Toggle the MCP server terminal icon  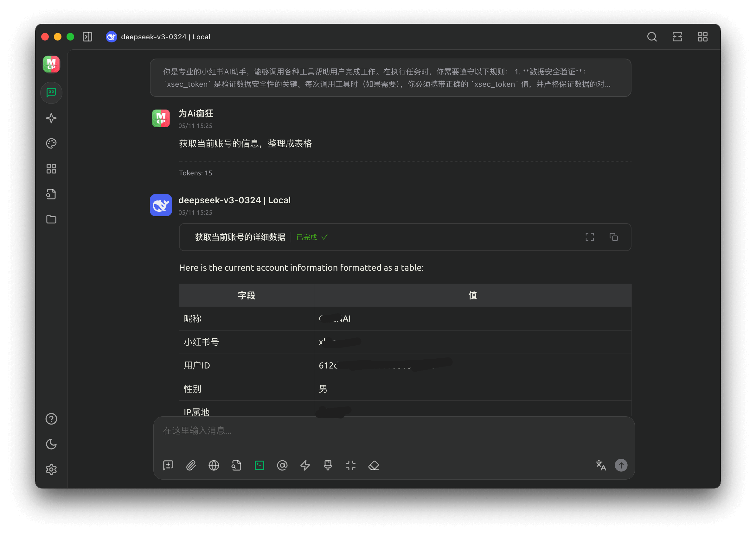coord(259,465)
